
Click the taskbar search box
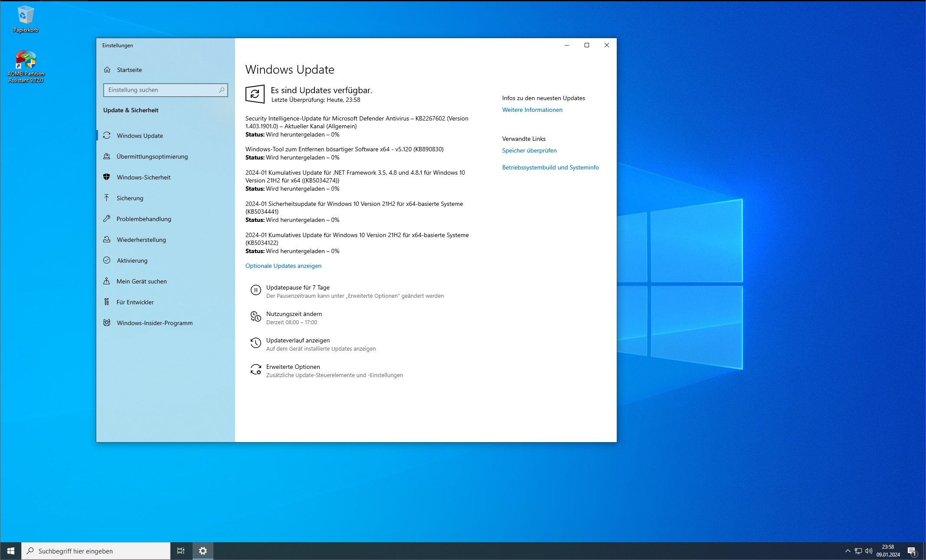pos(96,551)
